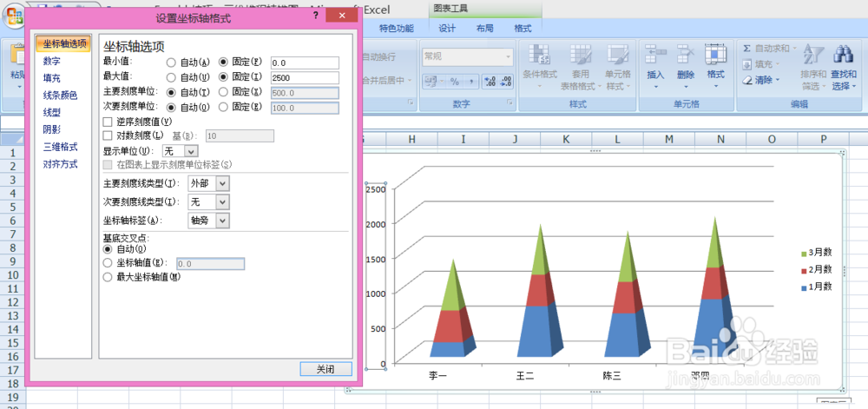Click the comma style icon
868x409 pixels.
470,82
